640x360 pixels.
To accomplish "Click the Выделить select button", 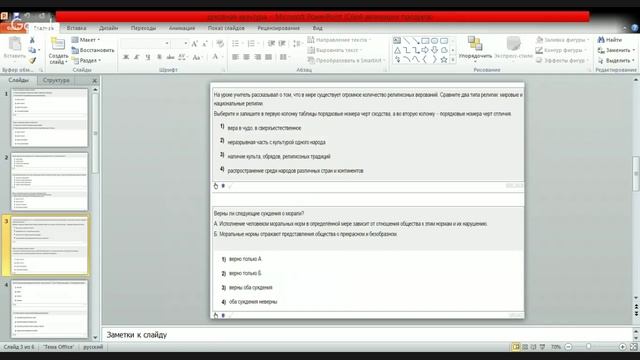I will tap(616, 60).
